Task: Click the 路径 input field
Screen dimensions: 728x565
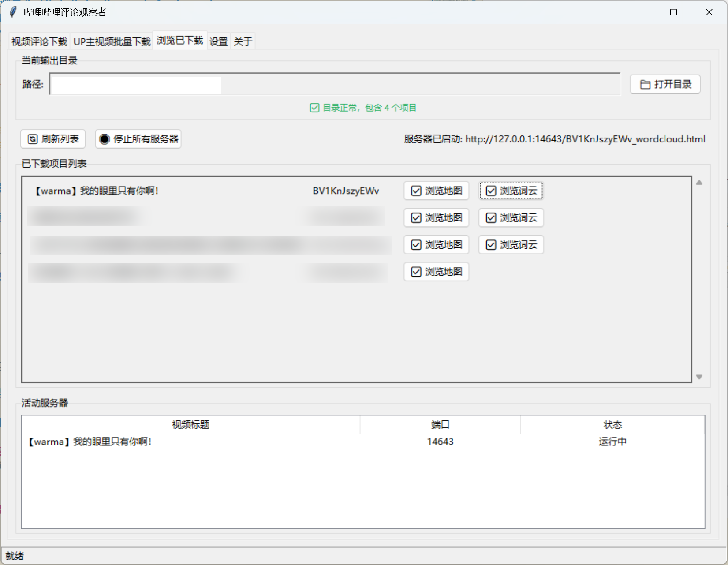Action: pyautogui.click(x=335, y=84)
